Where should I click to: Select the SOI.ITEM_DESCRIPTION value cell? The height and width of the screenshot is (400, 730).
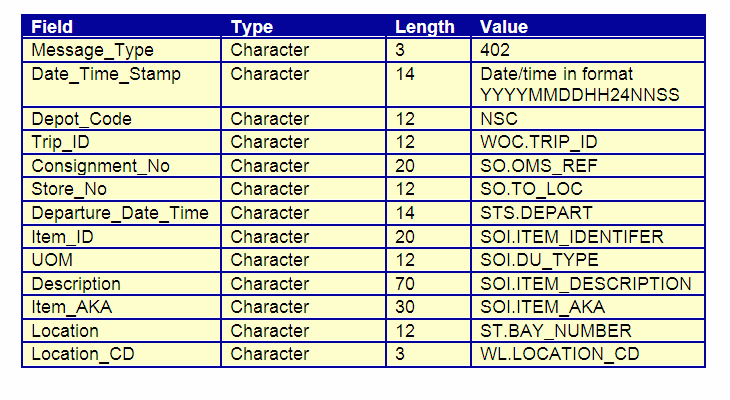(588, 284)
